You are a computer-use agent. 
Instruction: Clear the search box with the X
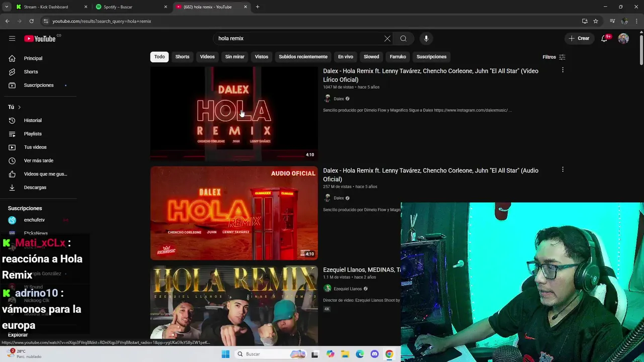(x=387, y=38)
